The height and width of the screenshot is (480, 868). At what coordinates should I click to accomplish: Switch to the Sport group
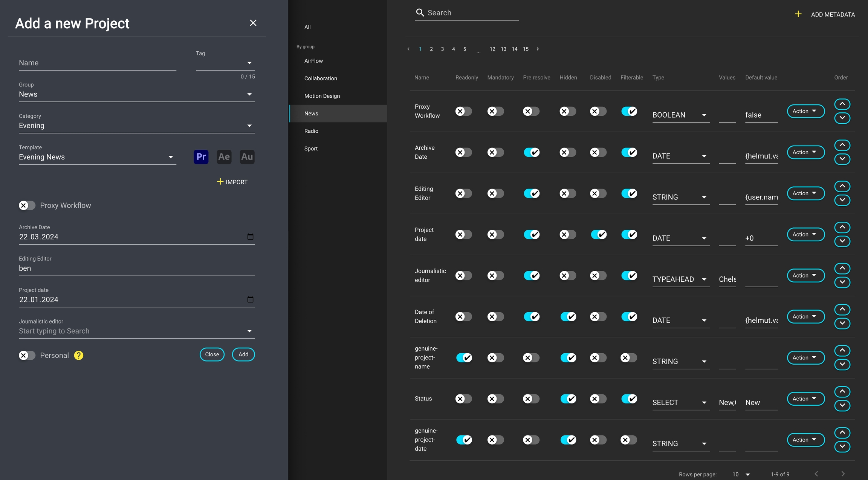311,149
